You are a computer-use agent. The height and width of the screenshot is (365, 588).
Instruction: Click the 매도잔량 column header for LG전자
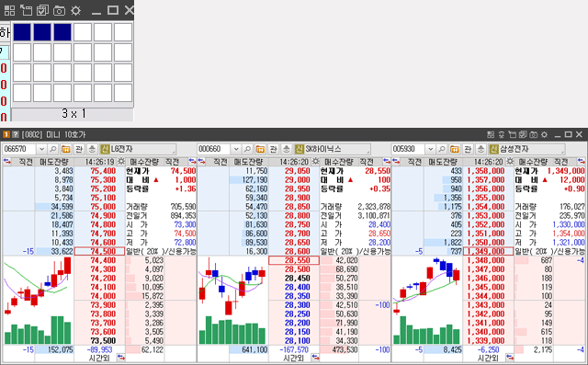tap(54, 162)
